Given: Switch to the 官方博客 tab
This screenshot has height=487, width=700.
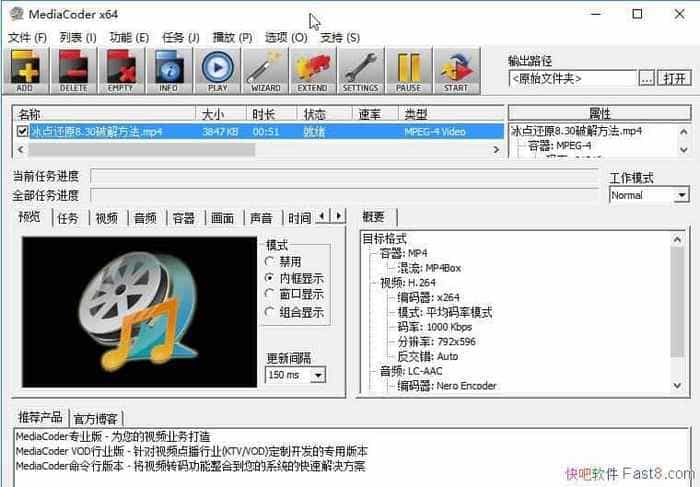Looking at the screenshot, I should click(x=96, y=419).
